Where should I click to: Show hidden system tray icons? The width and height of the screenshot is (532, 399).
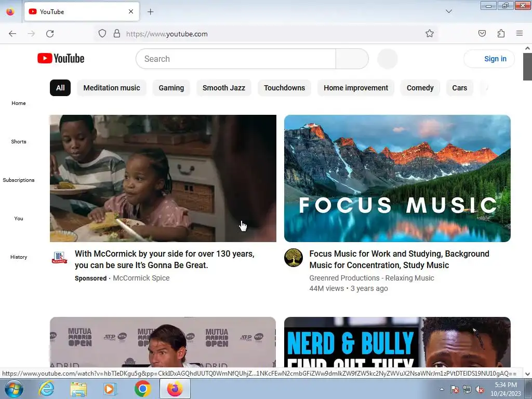[x=442, y=390]
